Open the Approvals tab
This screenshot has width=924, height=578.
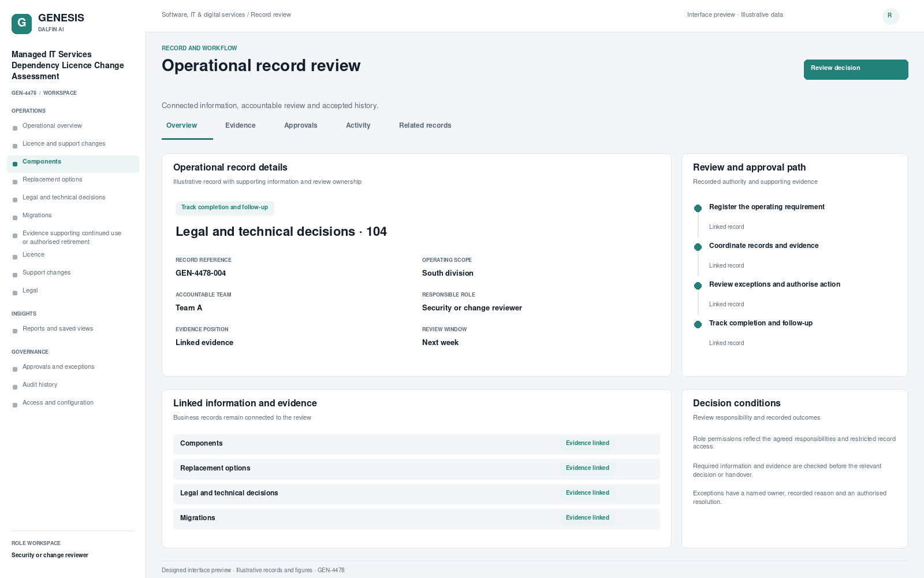(300, 126)
